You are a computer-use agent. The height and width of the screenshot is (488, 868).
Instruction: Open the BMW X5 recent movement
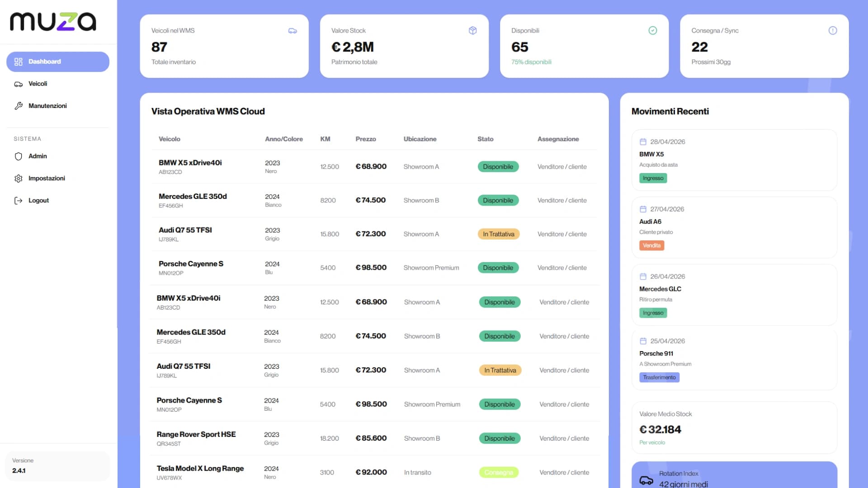[734, 160]
